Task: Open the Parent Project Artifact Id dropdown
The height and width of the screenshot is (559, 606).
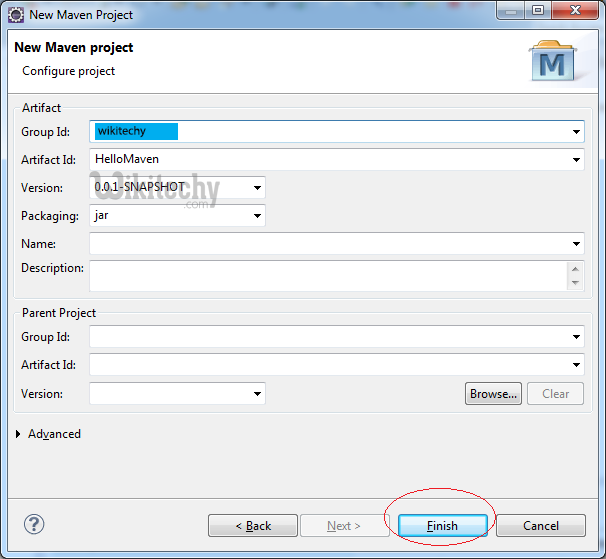Action: point(577,366)
